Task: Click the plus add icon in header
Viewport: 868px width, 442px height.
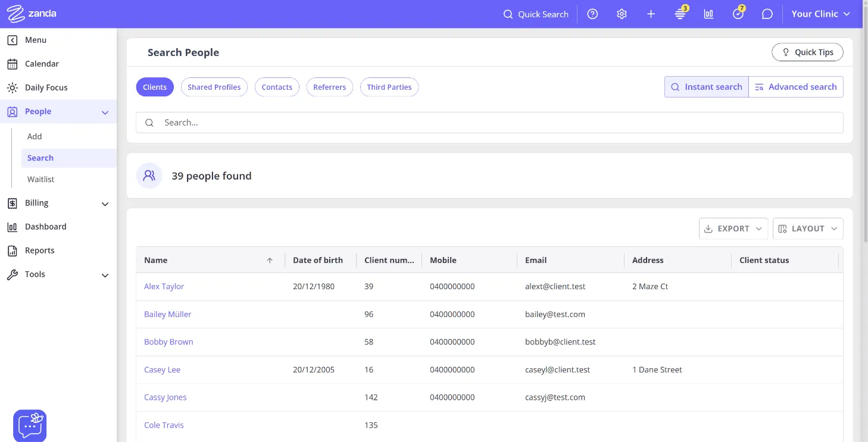Action: 651,14
